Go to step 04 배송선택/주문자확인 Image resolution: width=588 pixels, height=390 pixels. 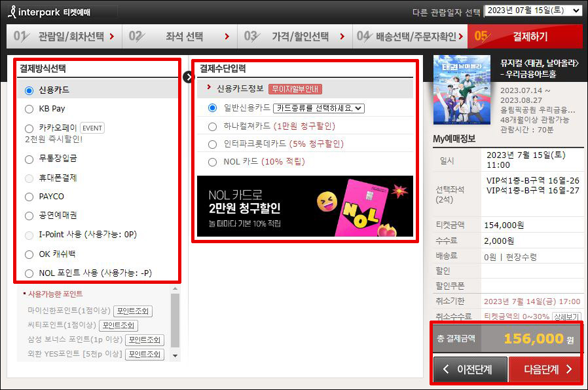coord(411,37)
